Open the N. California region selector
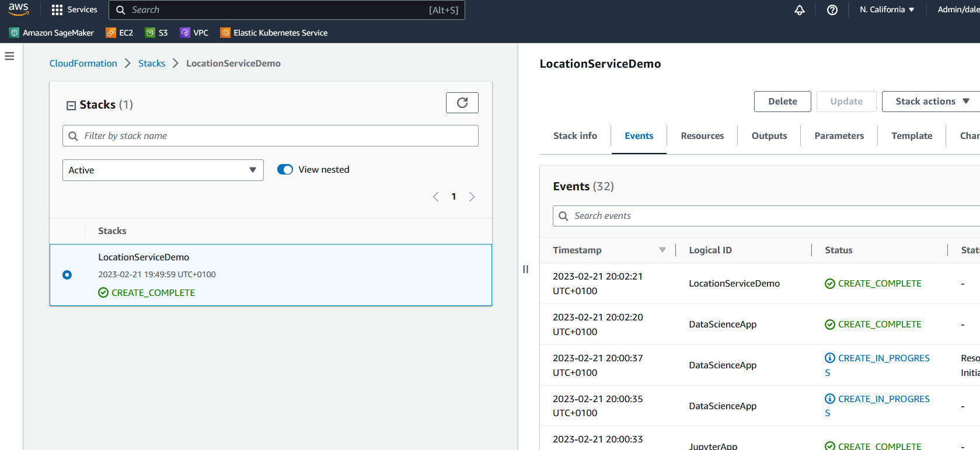The image size is (980, 450). click(887, 9)
